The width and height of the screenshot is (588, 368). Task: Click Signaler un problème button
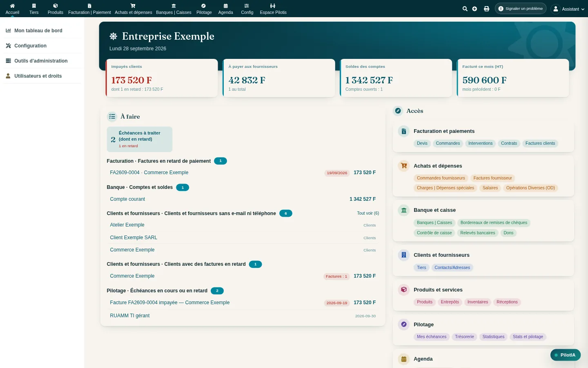(x=521, y=9)
